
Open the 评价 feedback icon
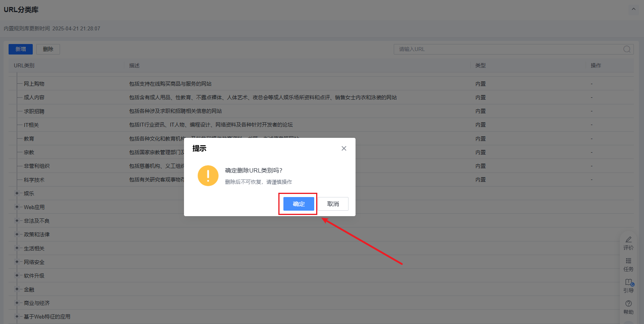(628, 243)
